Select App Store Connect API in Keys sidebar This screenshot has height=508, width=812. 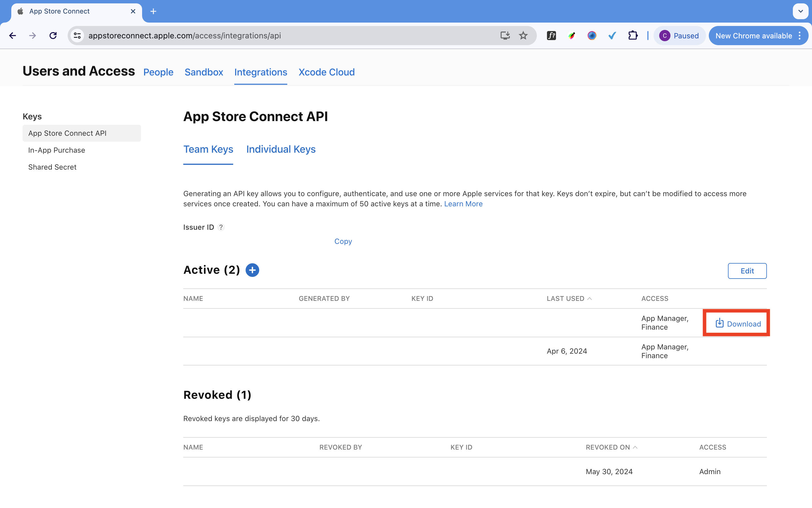click(x=81, y=133)
